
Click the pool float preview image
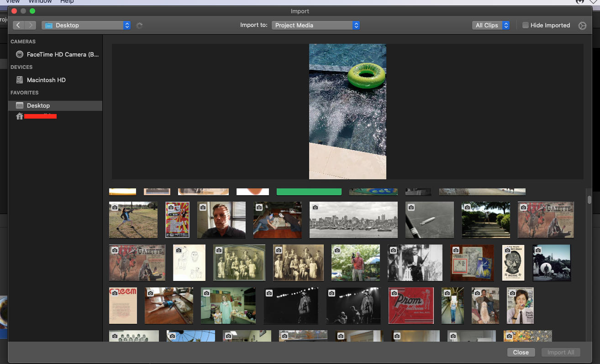pos(347,111)
